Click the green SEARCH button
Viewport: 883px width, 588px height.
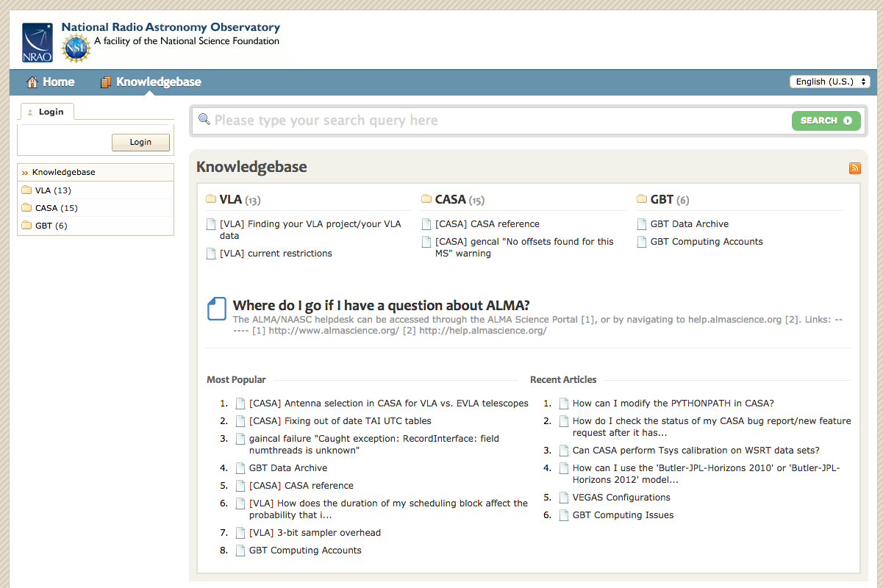point(826,121)
